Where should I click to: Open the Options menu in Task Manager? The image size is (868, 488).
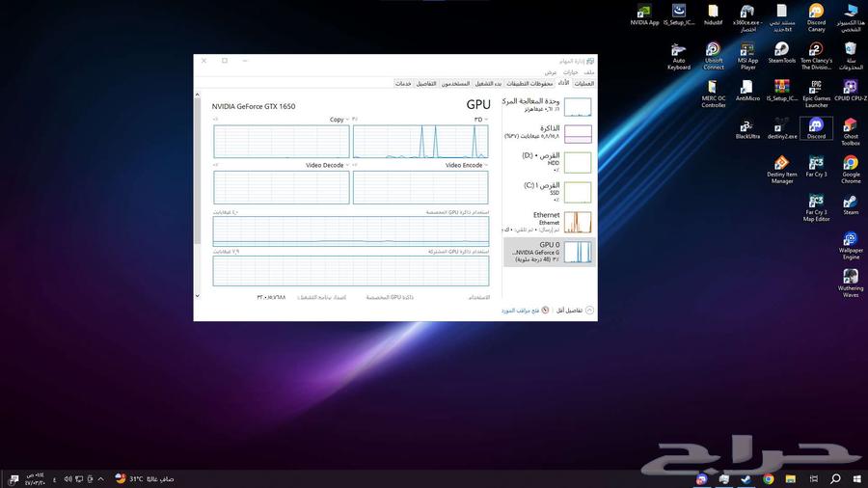click(x=570, y=72)
